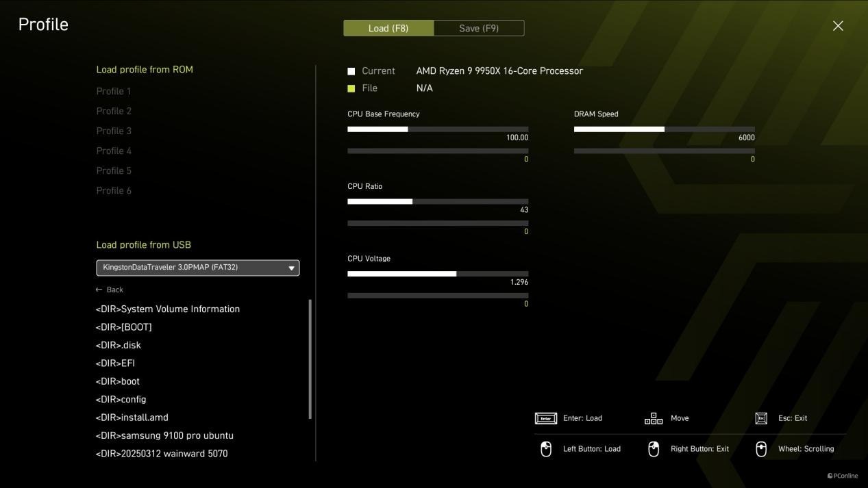Open the 20250312 wainward 5070 directory
The height and width of the screenshot is (488, 868).
(x=162, y=454)
